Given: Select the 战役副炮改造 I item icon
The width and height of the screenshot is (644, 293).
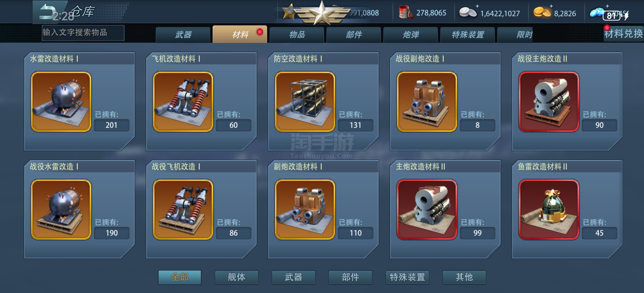Looking at the screenshot, I should pyautogui.click(x=427, y=102).
